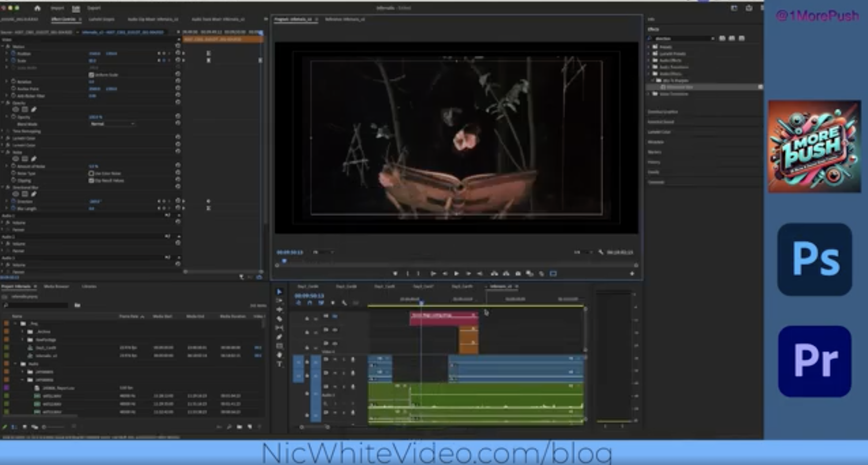Viewport: 868px width, 465px height.
Task: Switch to the Audio Clip Mixer tab
Action: click(x=153, y=19)
